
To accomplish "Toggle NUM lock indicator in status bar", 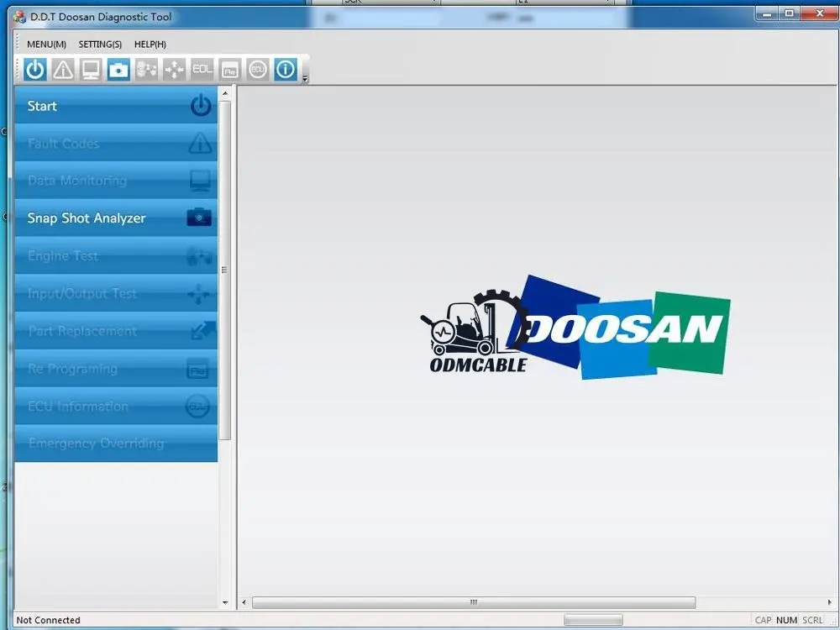I will point(786,620).
